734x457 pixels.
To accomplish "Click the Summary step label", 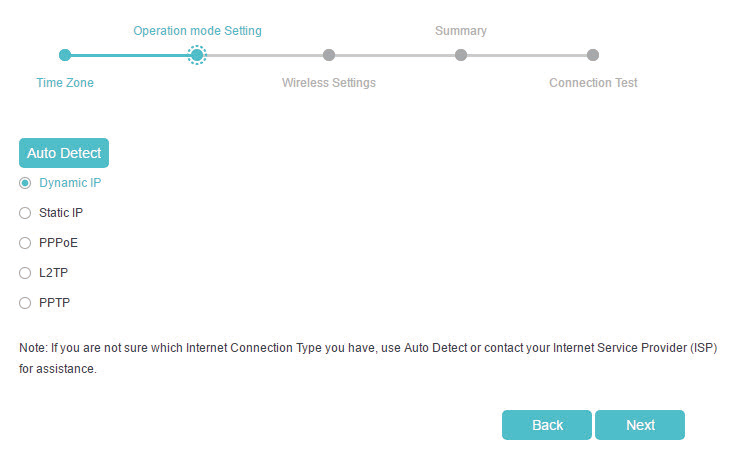I will (x=461, y=31).
